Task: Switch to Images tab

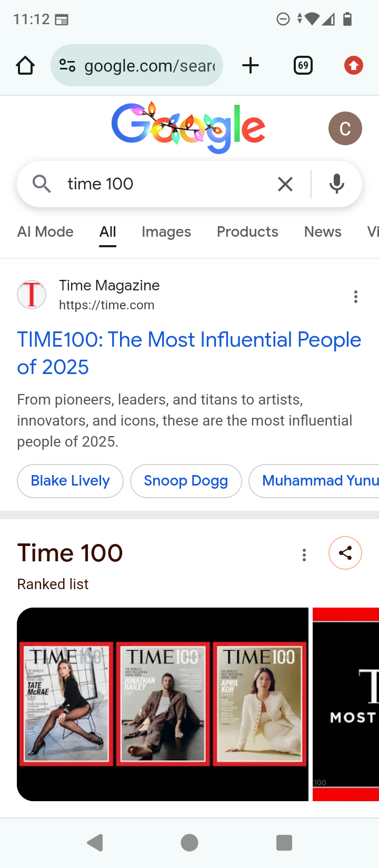Action: [x=166, y=232]
